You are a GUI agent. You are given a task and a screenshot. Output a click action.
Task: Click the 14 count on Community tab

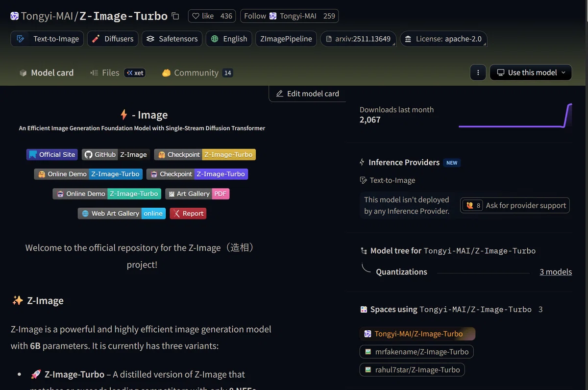[227, 73]
